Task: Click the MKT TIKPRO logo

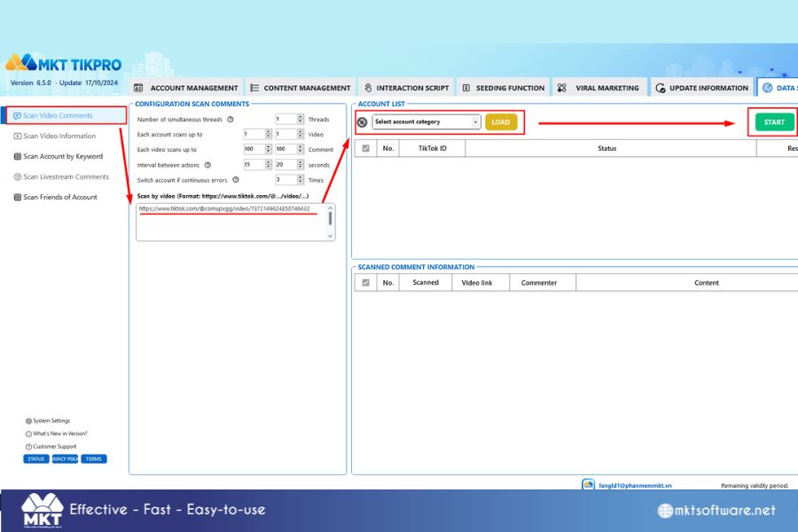Action: tap(64, 63)
